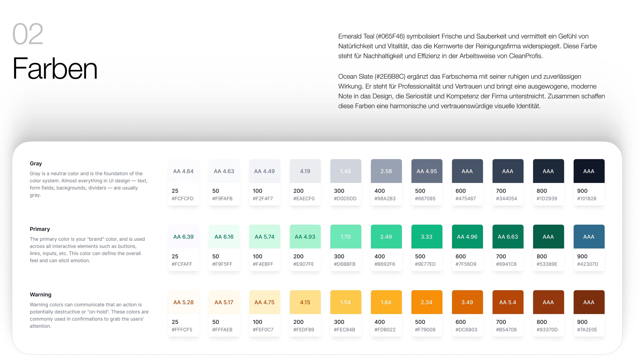644x362 pixels.
Task: Select the Primary 100 swatch showing AA 5.74
Action: point(264,237)
